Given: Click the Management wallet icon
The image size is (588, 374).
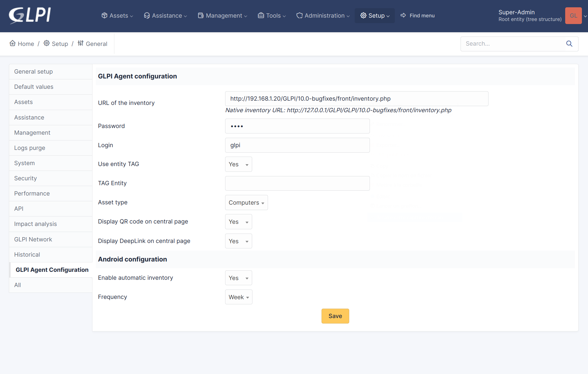Looking at the screenshot, I should tap(200, 16).
